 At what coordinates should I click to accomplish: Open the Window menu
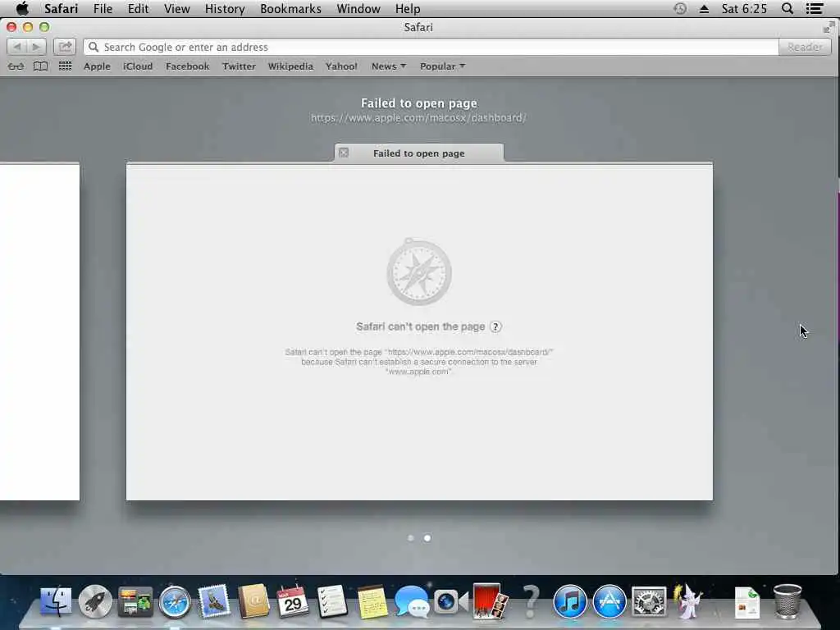click(358, 8)
